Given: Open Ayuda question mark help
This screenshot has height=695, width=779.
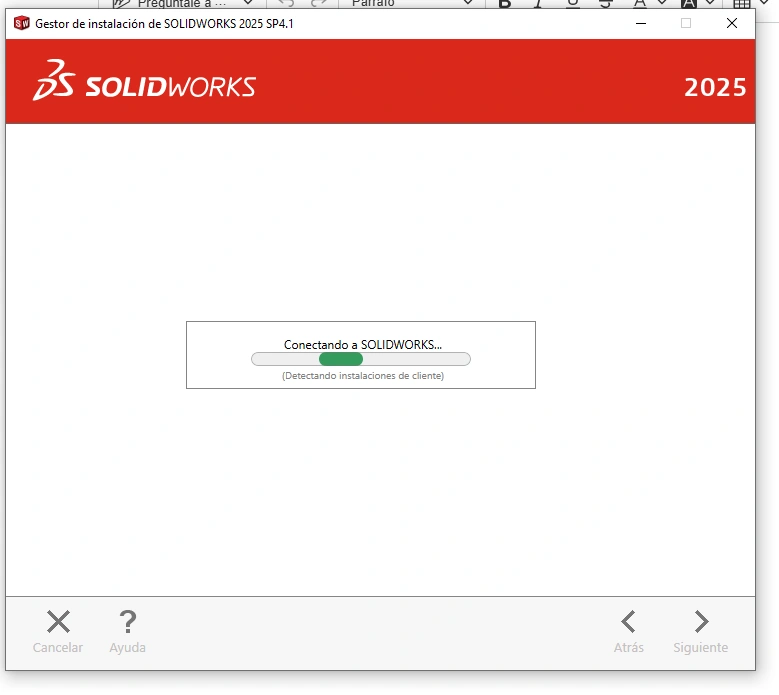Looking at the screenshot, I should (128, 621).
